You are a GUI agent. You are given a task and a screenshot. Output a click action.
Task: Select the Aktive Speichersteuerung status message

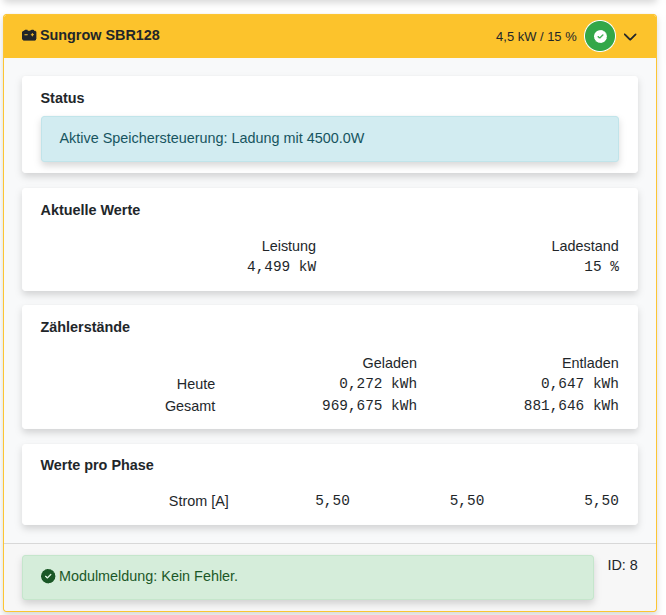click(212, 138)
